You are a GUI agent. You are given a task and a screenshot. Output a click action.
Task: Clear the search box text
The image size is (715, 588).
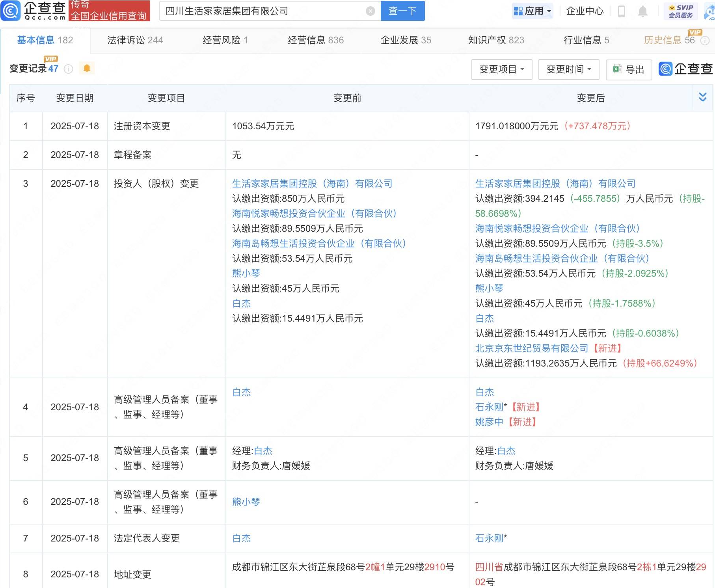pyautogui.click(x=370, y=11)
